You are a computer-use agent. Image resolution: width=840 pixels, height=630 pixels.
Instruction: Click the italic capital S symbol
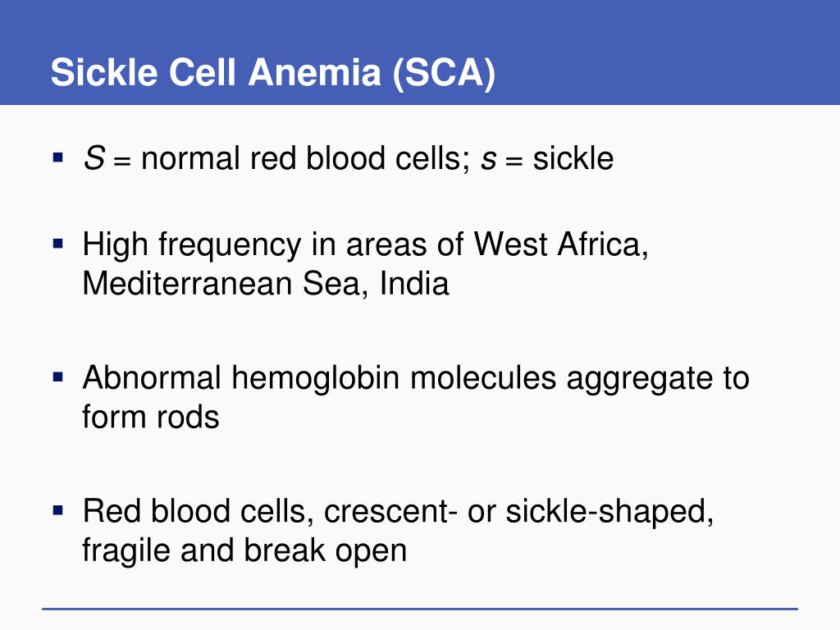point(94,158)
